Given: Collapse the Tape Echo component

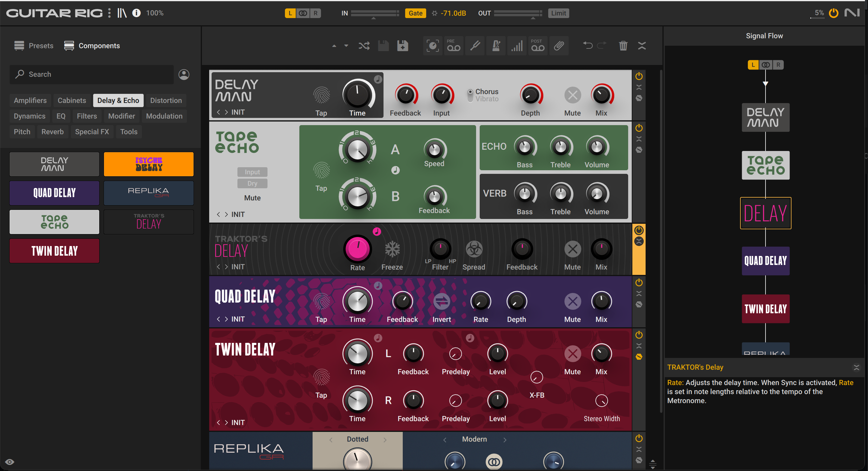Looking at the screenshot, I should (x=639, y=139).
